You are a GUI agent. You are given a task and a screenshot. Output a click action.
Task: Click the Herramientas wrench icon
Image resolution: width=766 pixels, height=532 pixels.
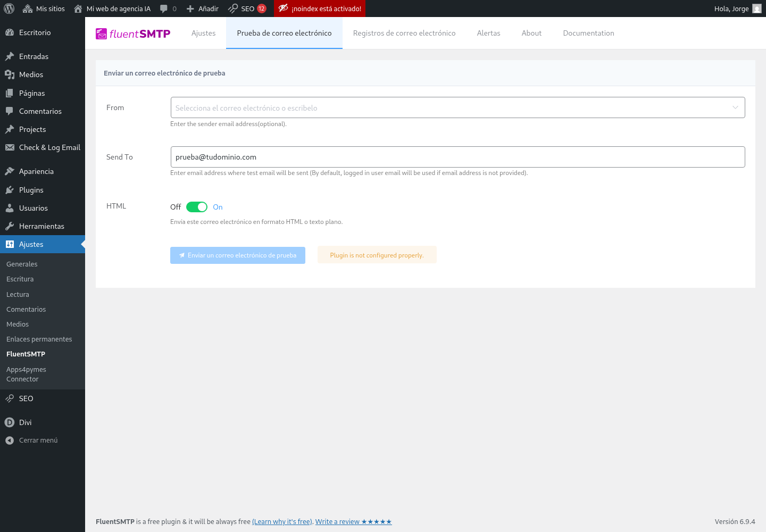[10, 226]
